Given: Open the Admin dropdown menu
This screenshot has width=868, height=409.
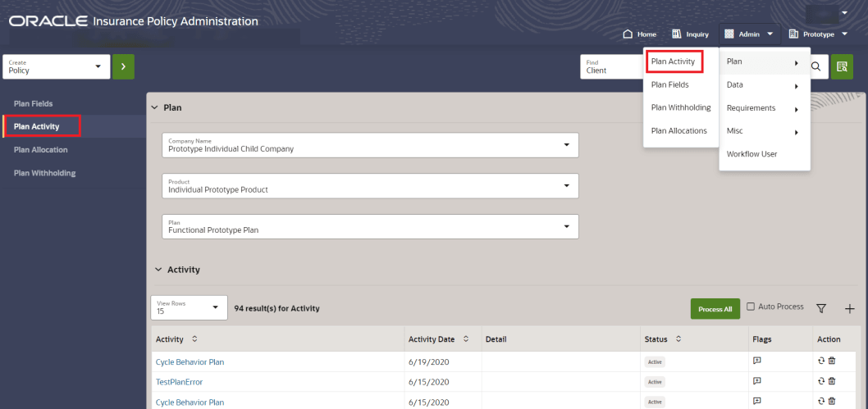Looking at the screenshot, I should tap(750, 34).
